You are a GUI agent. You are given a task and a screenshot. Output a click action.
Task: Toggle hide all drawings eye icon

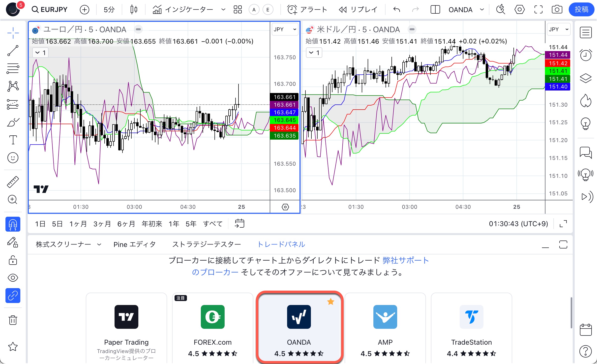point(13,278)
